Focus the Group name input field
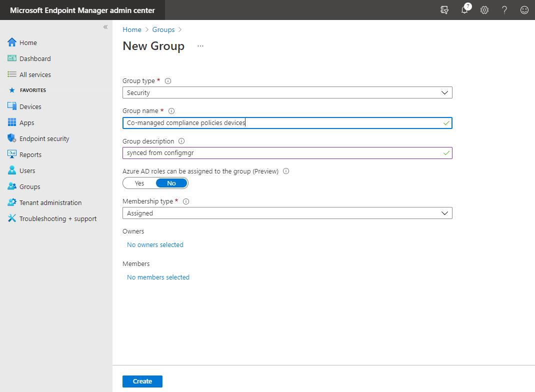This screenshot has width=535, height=392. point(287,123)
